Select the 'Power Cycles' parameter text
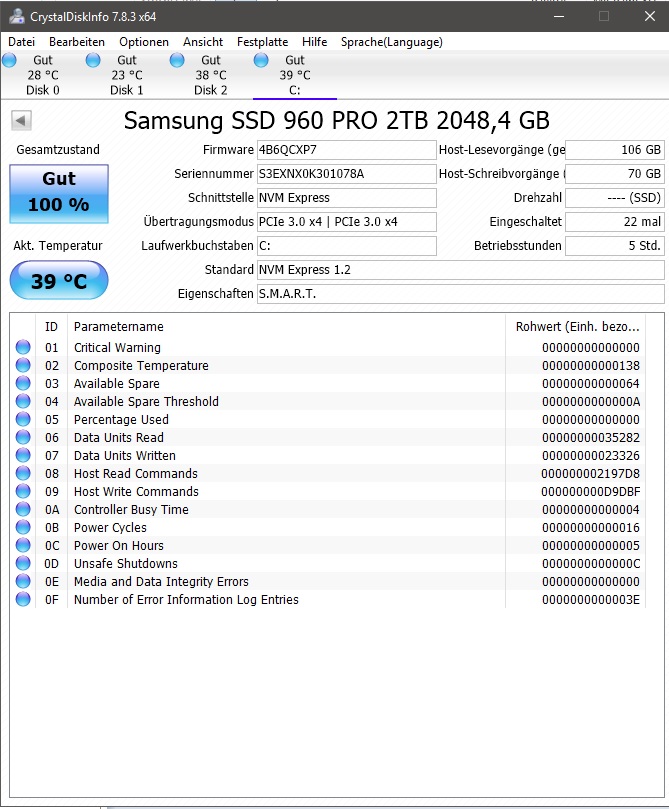The height and width of the screenshot is (809, 669). [110, 527]
